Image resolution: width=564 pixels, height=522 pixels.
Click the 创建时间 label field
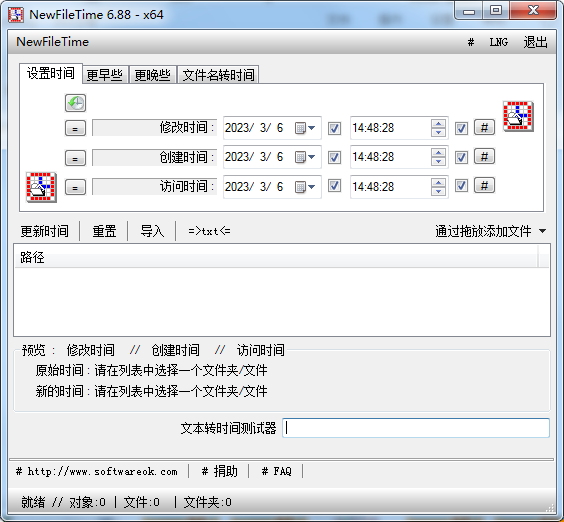coord(155,158)
